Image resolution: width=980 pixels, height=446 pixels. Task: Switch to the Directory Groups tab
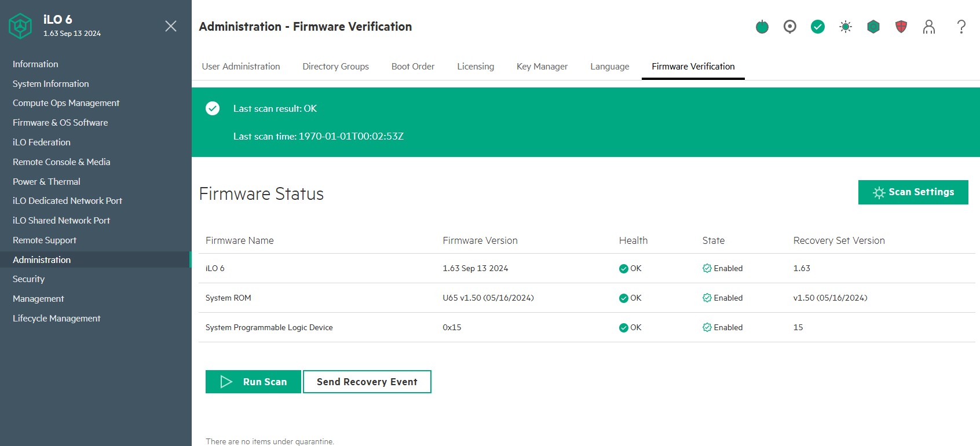pos(335,67)
